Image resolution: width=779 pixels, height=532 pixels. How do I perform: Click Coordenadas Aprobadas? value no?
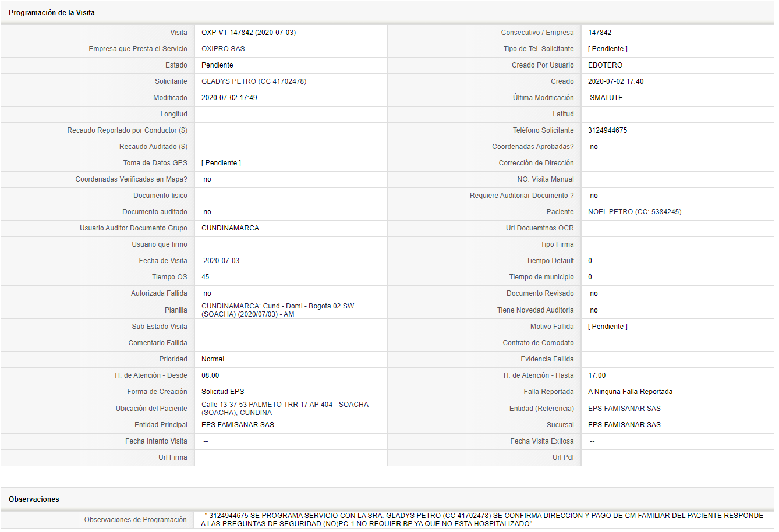pos(594,147)
